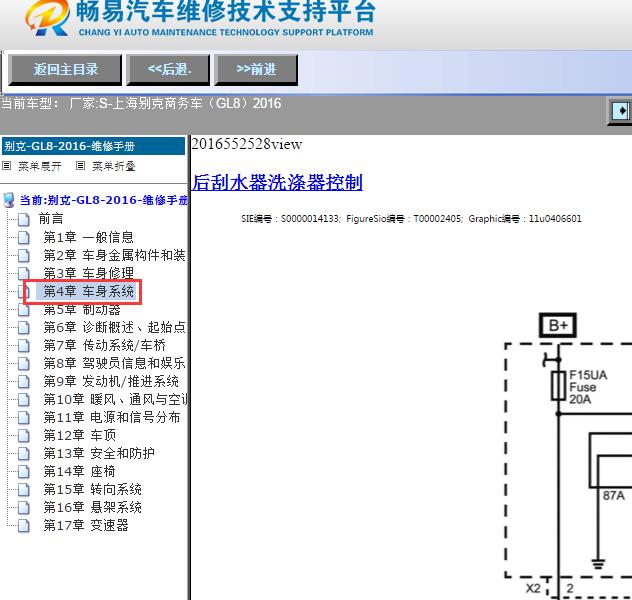
Task: Open 第8章 驾驶员信息和娱乐
Action: click(114, 363)
